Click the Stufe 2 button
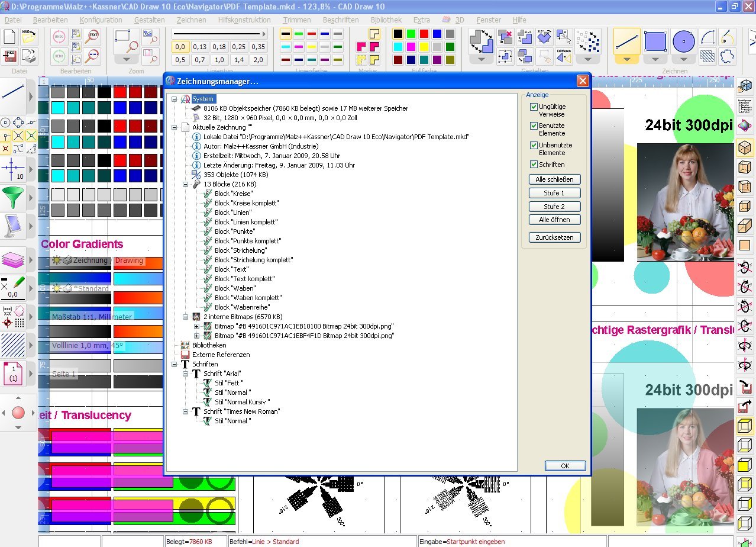 coord(554,207)
